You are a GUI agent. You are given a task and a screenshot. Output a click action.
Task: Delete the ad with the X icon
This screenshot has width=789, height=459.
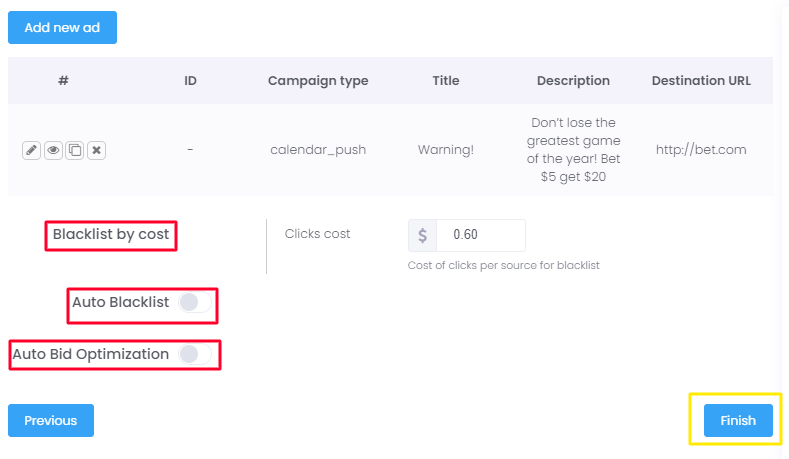pyautogui.click(x=96, y=150)
